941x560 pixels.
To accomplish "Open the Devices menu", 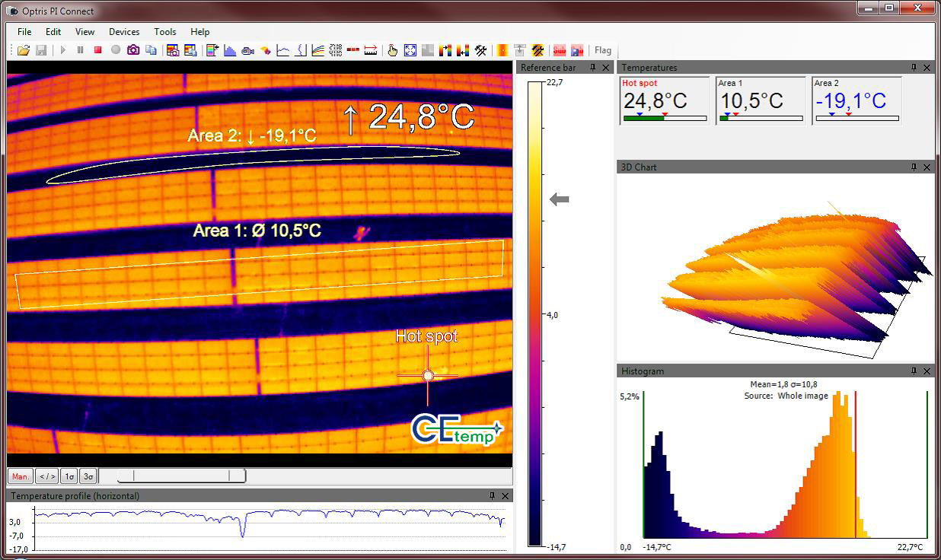I will [124, 32].
